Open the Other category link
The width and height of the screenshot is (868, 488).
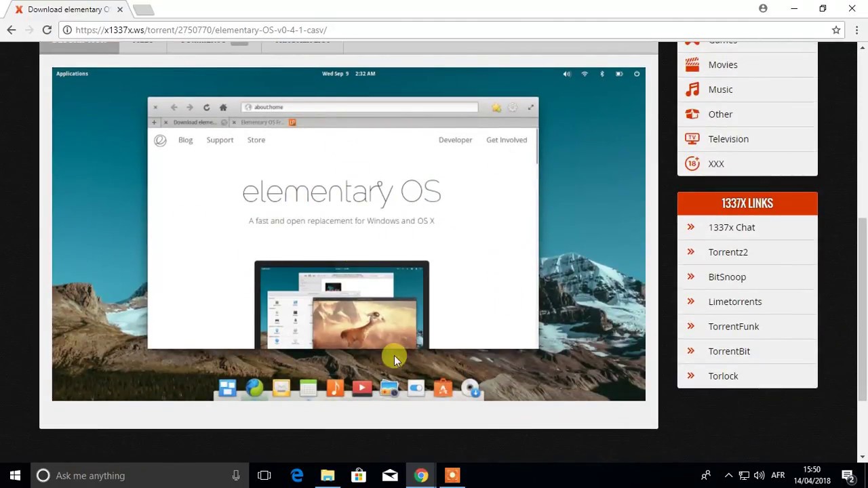pyautogui.click(x=720, y=114)
